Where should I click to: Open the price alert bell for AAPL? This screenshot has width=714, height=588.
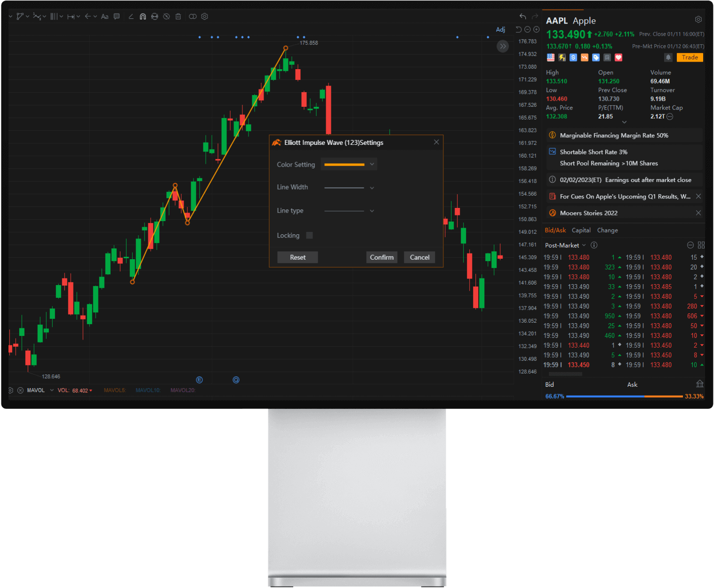click(x=668, y=57)
